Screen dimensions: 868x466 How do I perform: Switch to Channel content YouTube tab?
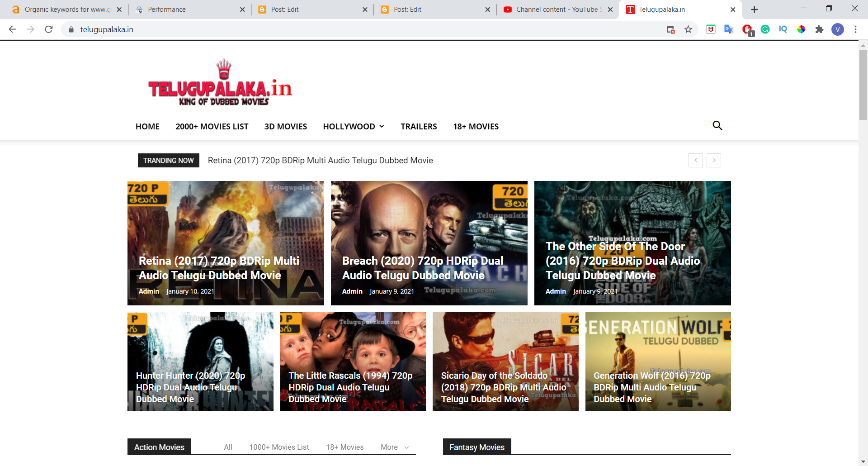point(557,10)
